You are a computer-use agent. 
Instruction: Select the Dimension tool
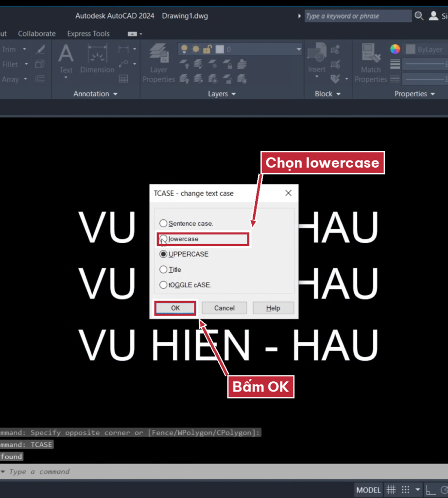click(x=97, y=59)
